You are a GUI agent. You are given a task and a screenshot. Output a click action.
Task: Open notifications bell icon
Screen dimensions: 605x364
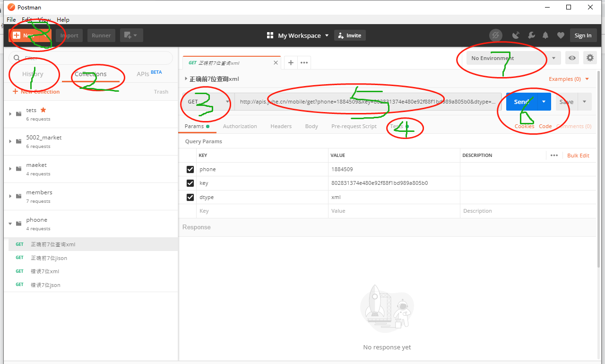[545, 35]
